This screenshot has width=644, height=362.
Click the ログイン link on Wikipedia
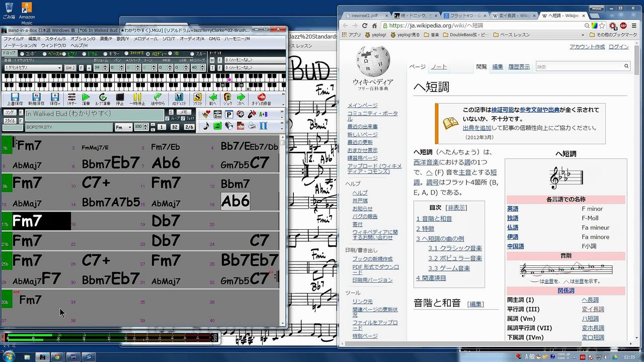click(619, 47)
